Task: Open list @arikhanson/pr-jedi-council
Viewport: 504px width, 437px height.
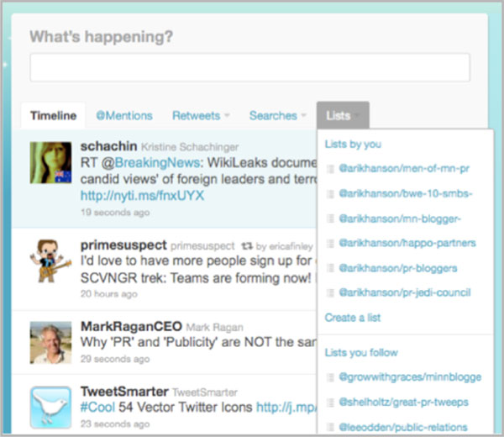Action: [405, 292]
